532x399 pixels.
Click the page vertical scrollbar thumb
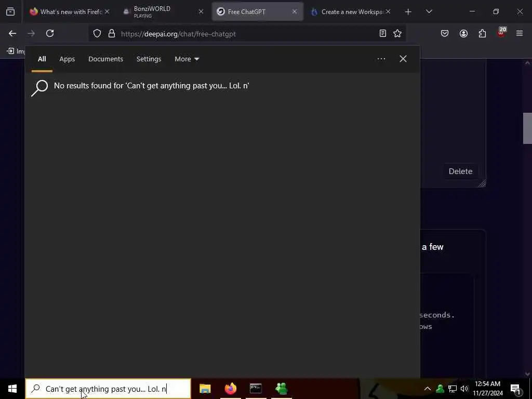(x=527, y=128)
